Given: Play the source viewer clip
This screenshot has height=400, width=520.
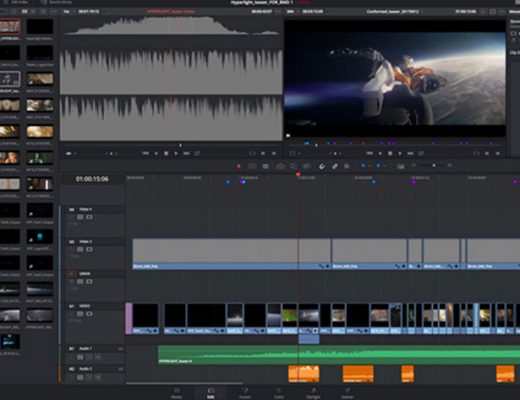Looking at the screenshot, I should point(176,153).
